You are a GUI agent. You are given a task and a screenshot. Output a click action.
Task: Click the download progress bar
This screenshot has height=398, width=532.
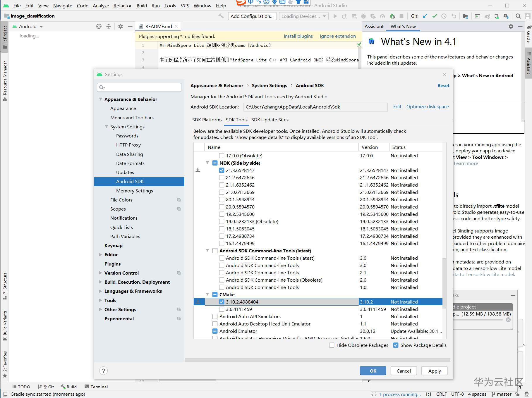478,320
